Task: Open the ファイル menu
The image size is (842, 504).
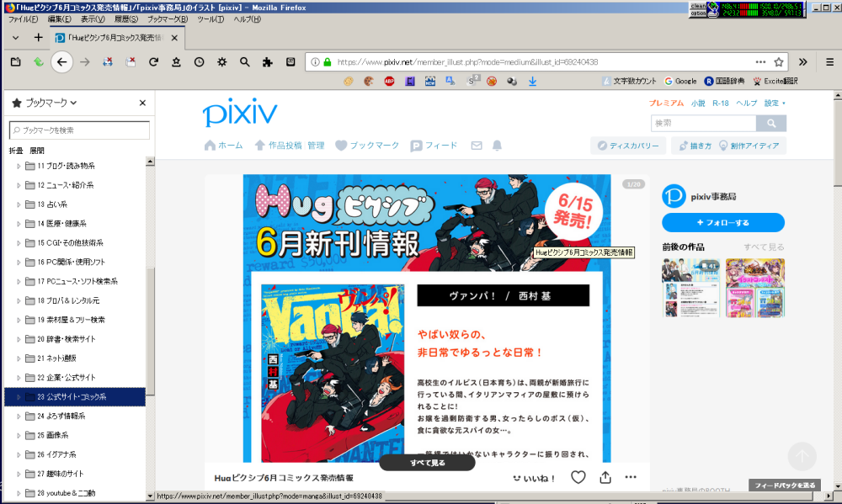Action: coord(23,19)
